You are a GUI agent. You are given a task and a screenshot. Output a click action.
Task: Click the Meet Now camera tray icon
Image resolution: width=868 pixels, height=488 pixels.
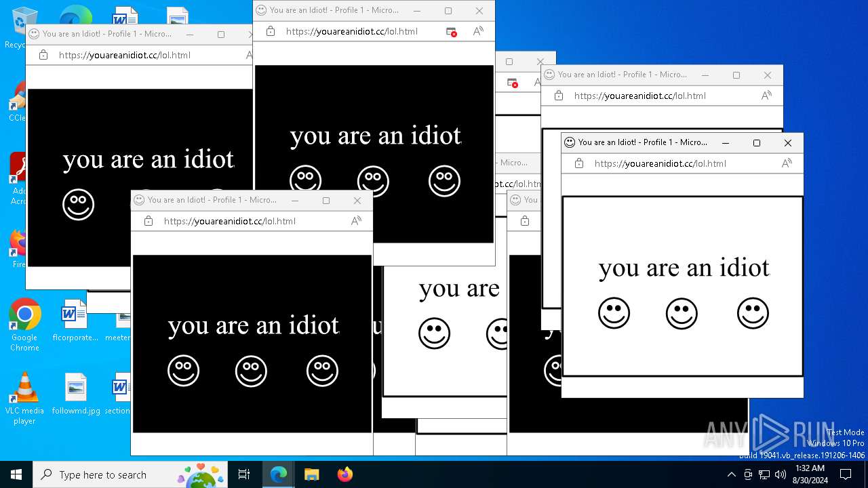pos(748,474)
